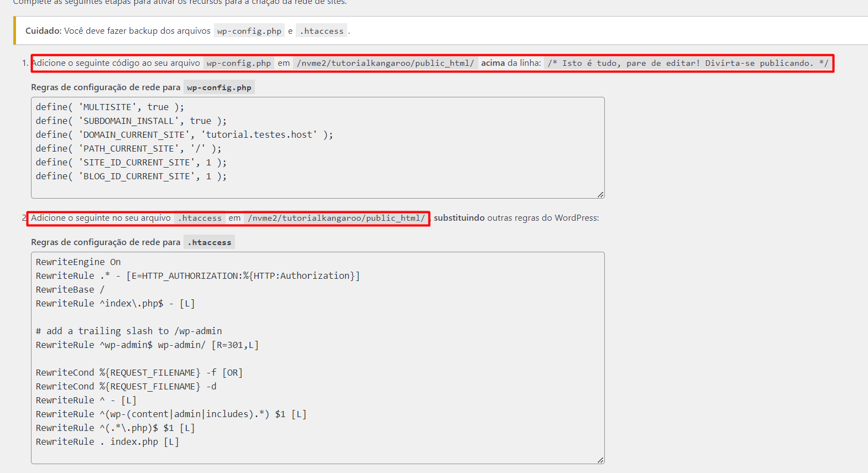This screenshot has width=868, height=473.
Task: Grab the resize handle of wp-config.php textarea
Action: pos(600,194)
